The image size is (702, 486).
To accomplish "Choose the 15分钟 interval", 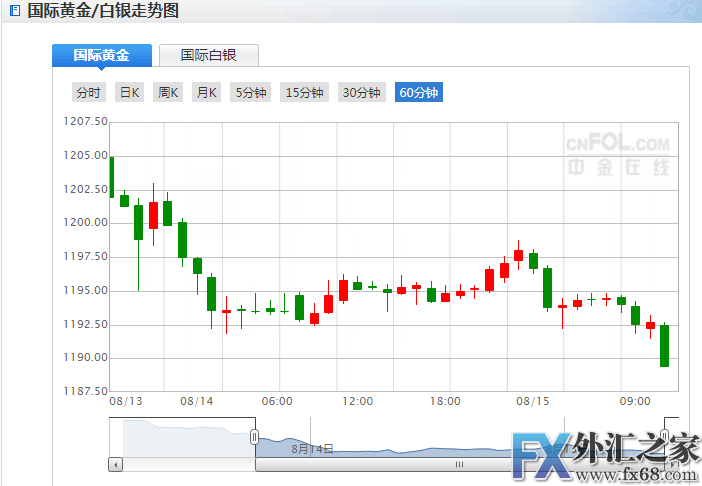I will [304, 93].
